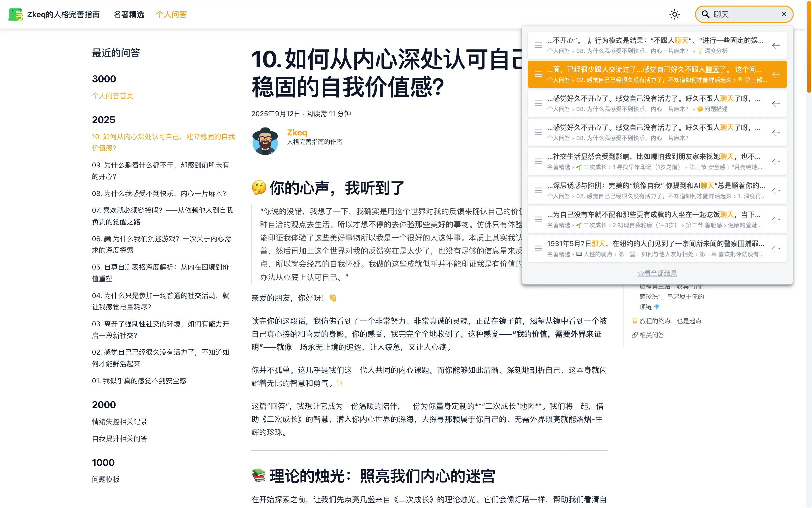This screenshot has height=508, width=812.
Task: Open result 为自己没有车就不配
Action: click(657, 219)
